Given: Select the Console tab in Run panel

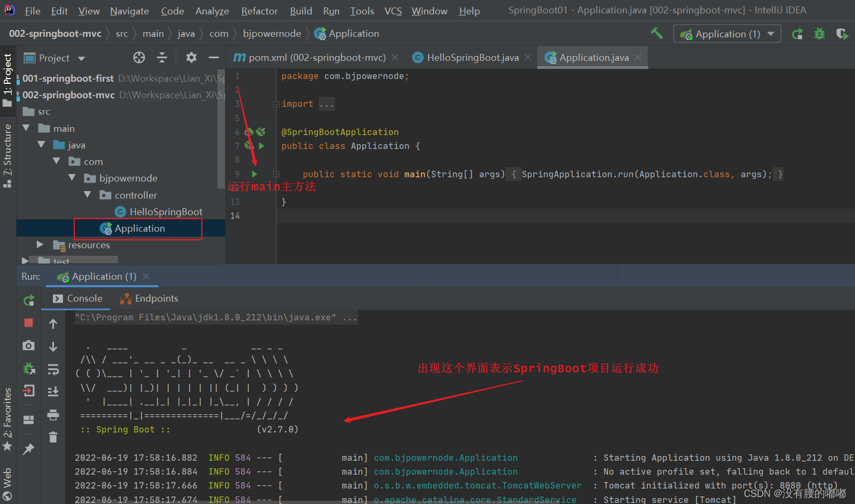Looking at the screenshot, I should point(77,298).
